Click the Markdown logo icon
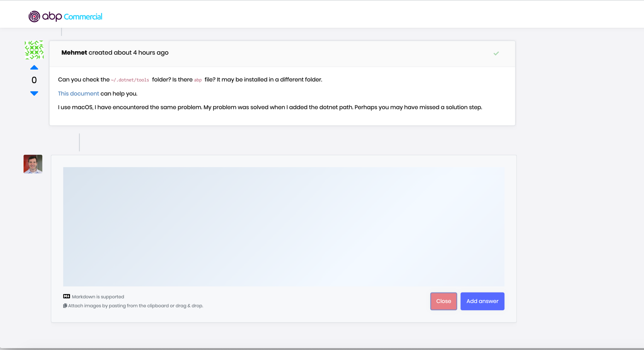This screenshot has height=350, width=644. click(67, 296)
